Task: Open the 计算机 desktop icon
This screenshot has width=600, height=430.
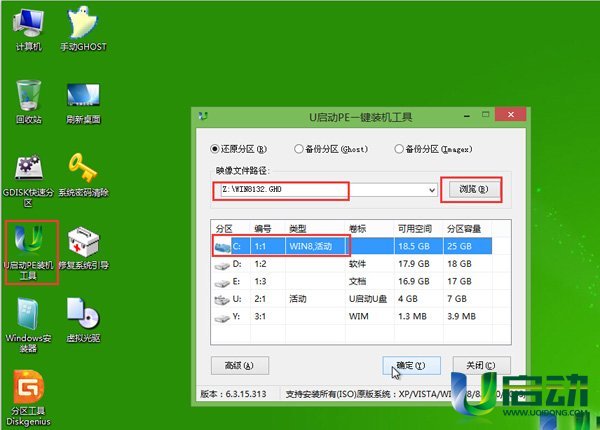Action: [28, 30]
